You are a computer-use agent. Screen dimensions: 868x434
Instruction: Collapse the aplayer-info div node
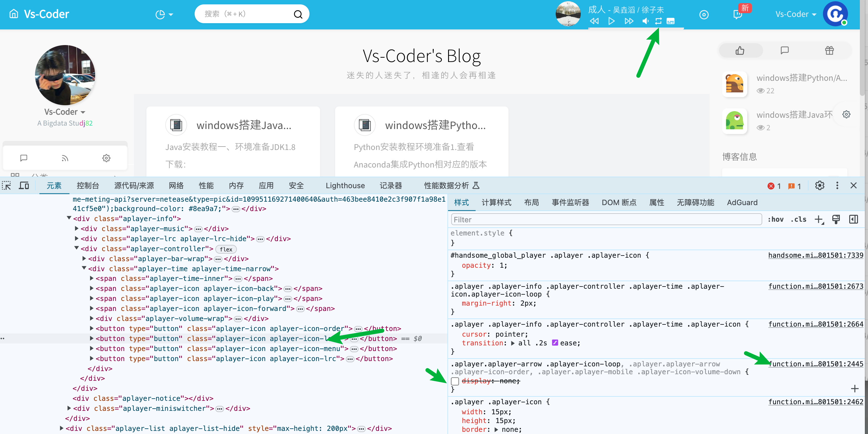click(69, 218)
